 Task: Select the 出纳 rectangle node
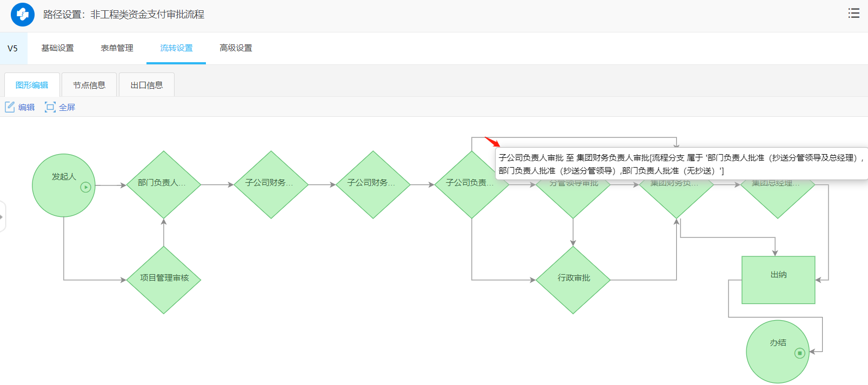(778, 280)
